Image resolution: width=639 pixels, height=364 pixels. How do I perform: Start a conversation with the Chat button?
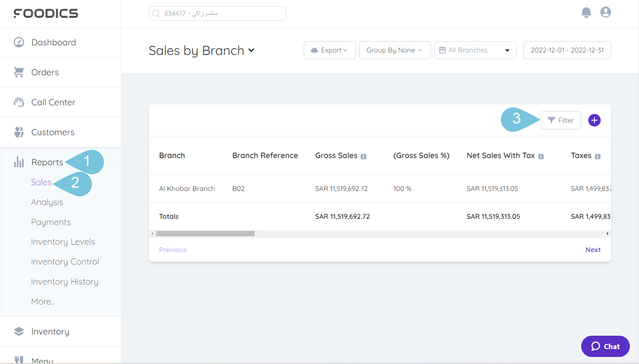pos(605,346)
